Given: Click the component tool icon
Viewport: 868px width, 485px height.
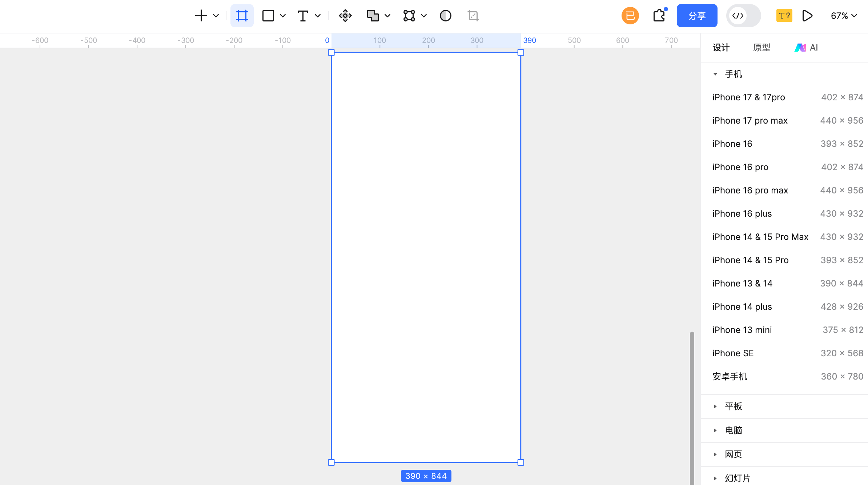Looking at the screenshot, I should [x=345, y=16].
